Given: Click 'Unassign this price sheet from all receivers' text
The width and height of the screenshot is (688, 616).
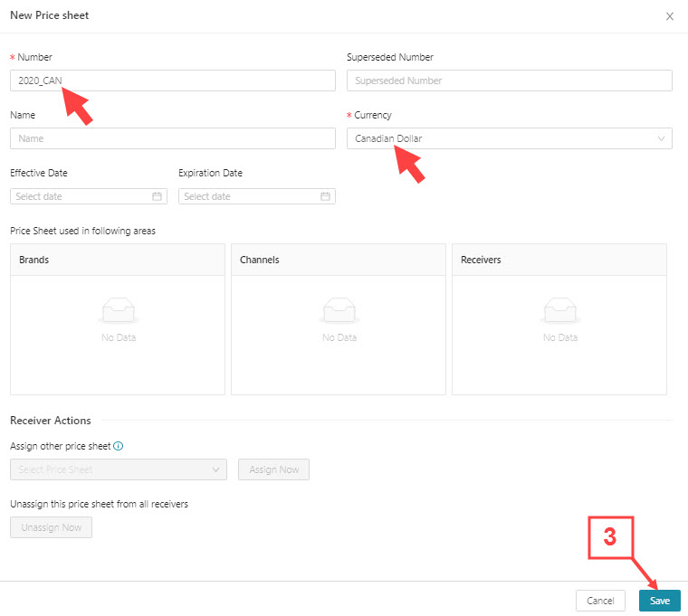Looking at the screenshot, I should pyautogui.click(x=100, y=504).
